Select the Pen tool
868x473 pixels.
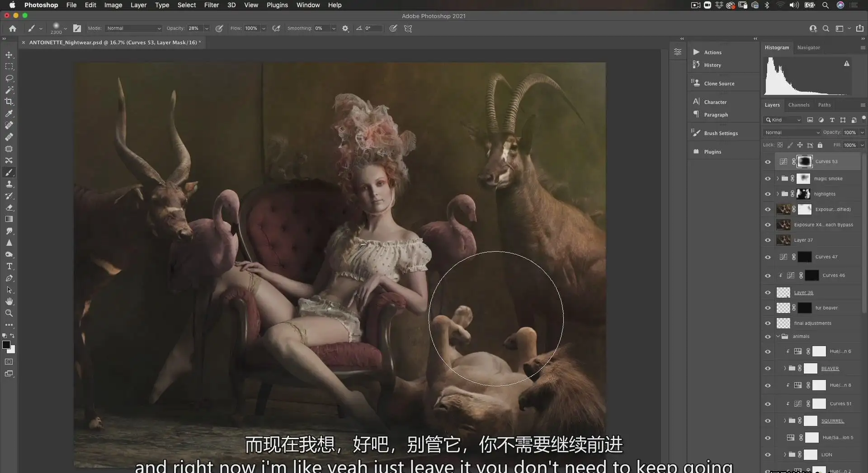tap(9, 278)
